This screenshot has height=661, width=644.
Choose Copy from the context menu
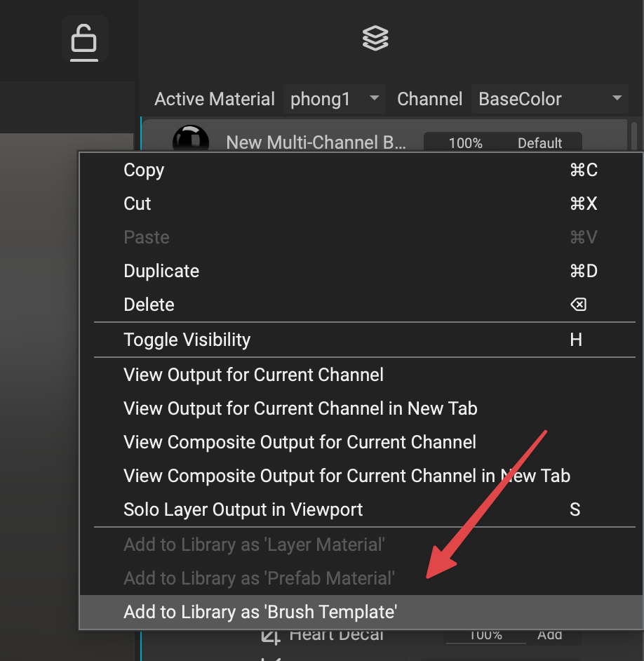[144, 171]
